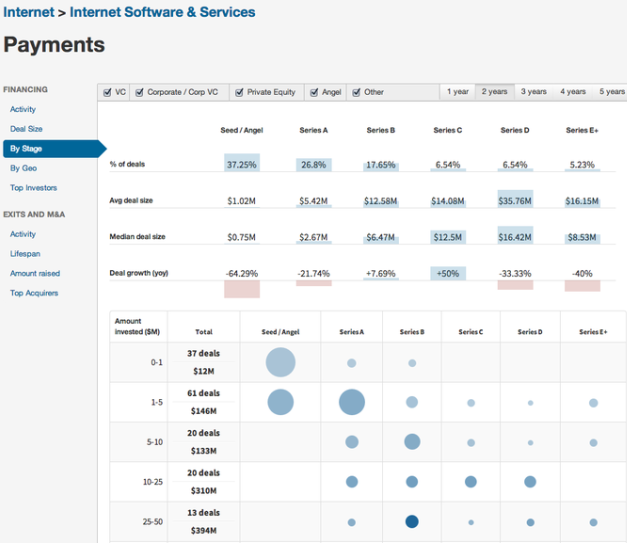This screenshot has height=543, width=627.
Task: Open Top Acquirers sidebar link
Action: [x=34, y=293]
